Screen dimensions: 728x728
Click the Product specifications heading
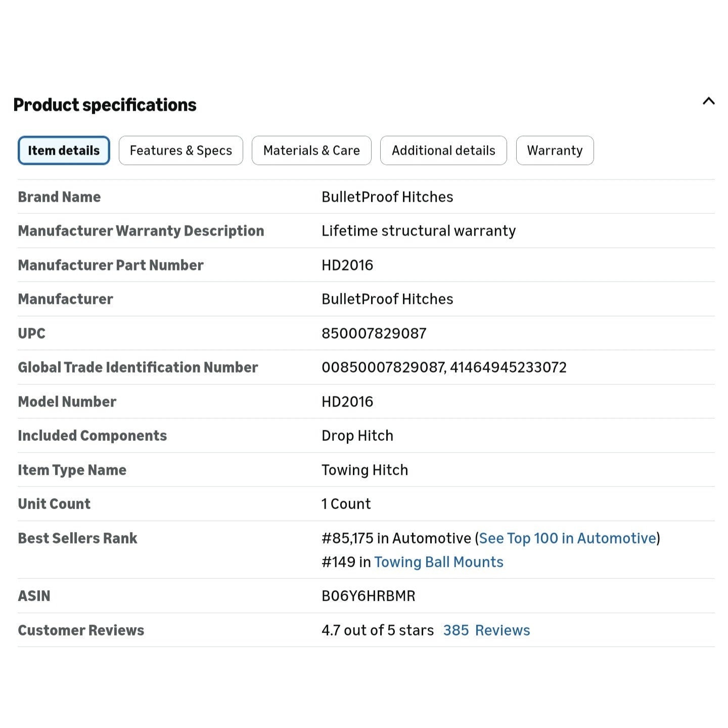click(105, 105)
